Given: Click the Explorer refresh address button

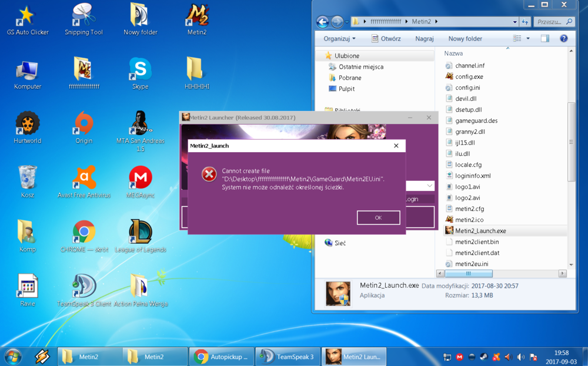Looking at the screenshot, I should [525, 22].
